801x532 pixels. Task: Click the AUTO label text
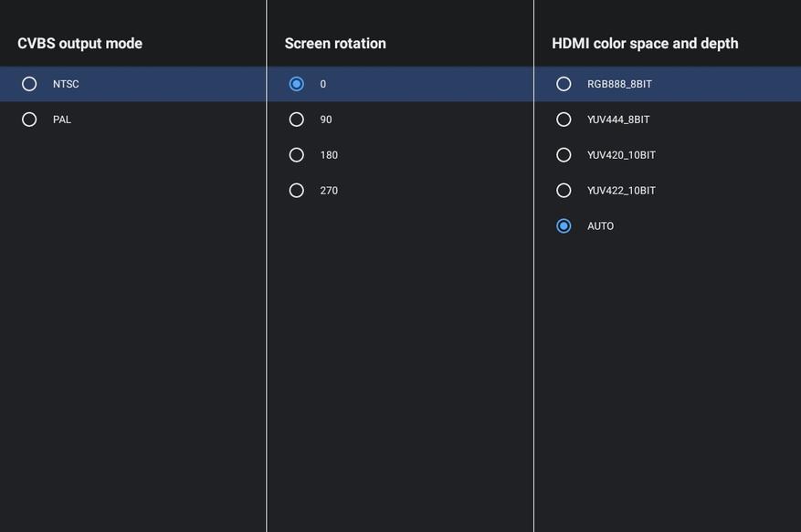[x=600, y=226]
